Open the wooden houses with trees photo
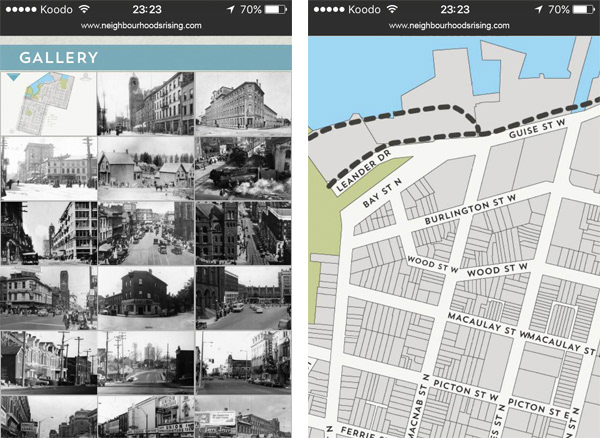600x439 pixels. coord(146,168)
